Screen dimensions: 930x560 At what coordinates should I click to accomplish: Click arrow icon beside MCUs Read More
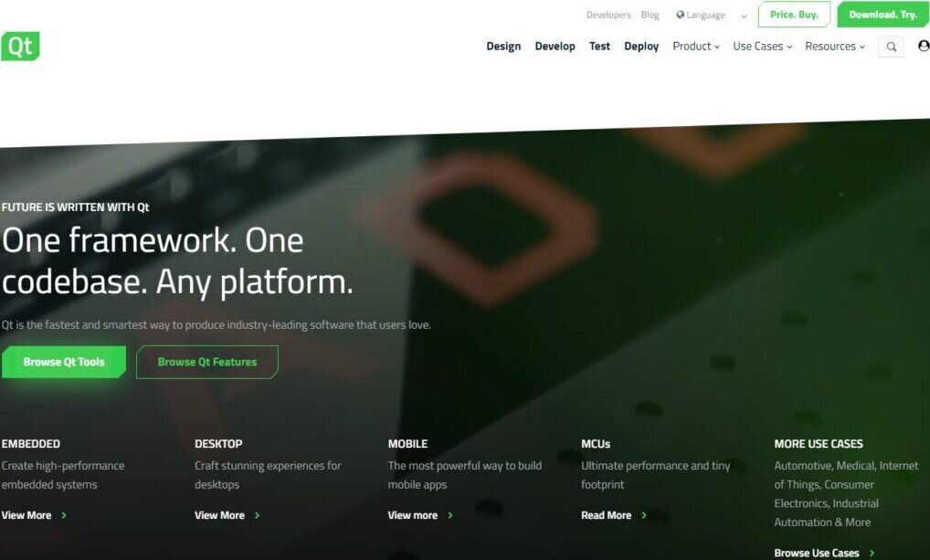tap(644, 515)
